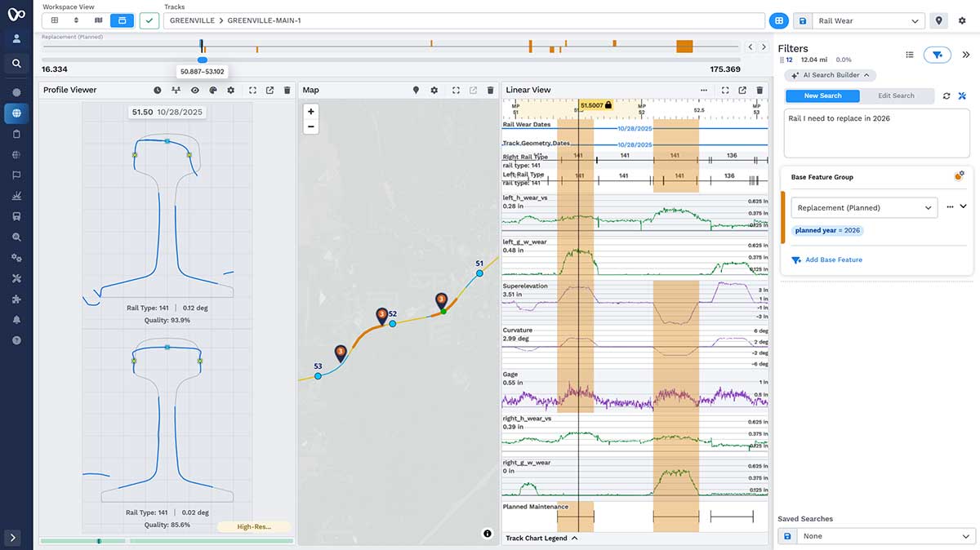
Task: Select the New Search tab
Action: pyautogui.click(x=822, y=96)
